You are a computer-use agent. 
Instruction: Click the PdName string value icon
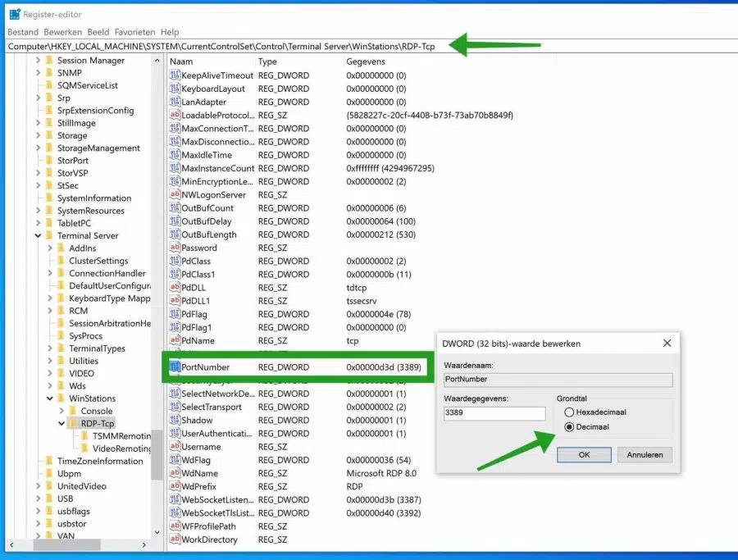(x=175, y=340)
